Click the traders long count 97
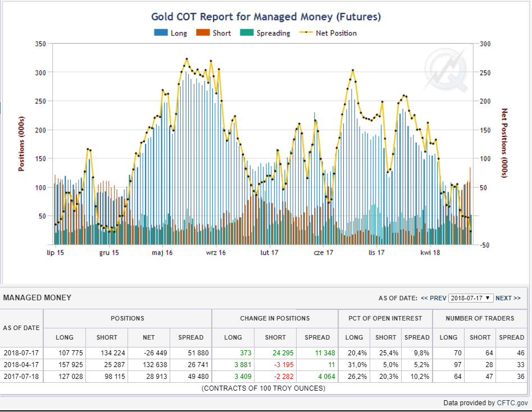532x412 pixels. (458, 365)
